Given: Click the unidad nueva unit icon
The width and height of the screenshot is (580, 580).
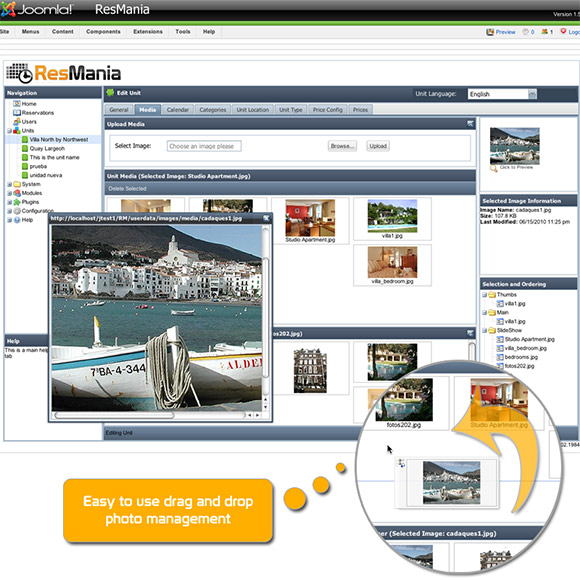Looking at the screenshot, I should 25,175.
